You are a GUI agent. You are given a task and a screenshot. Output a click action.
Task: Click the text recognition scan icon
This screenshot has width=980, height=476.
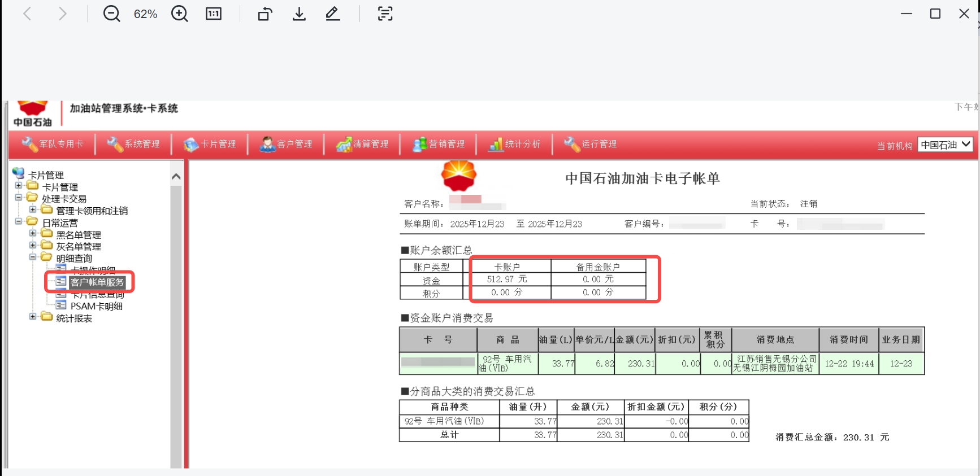pyautogui.click(x=385, y=14)
